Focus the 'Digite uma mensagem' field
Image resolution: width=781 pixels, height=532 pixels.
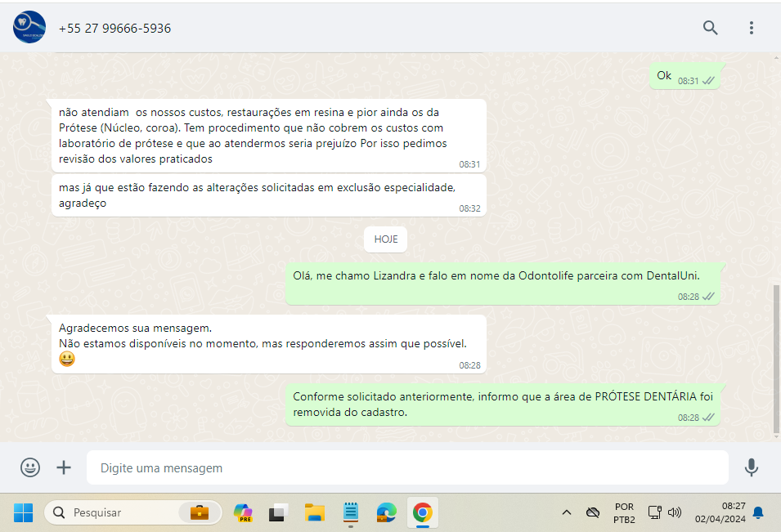coord(407,468)
